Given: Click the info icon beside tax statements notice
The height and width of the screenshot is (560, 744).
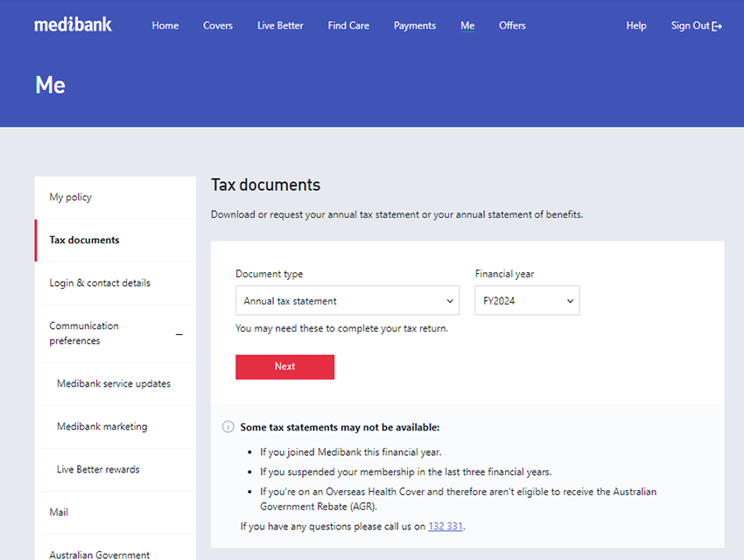Looking at the screenshot, I should click(x=228, y=427).
